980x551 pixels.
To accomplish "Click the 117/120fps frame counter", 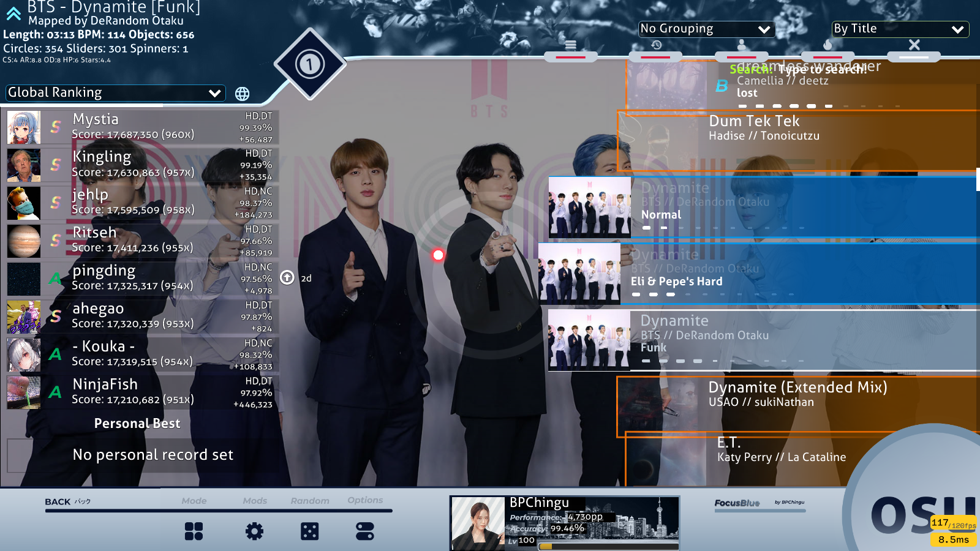I will click(x=954, y=523).
